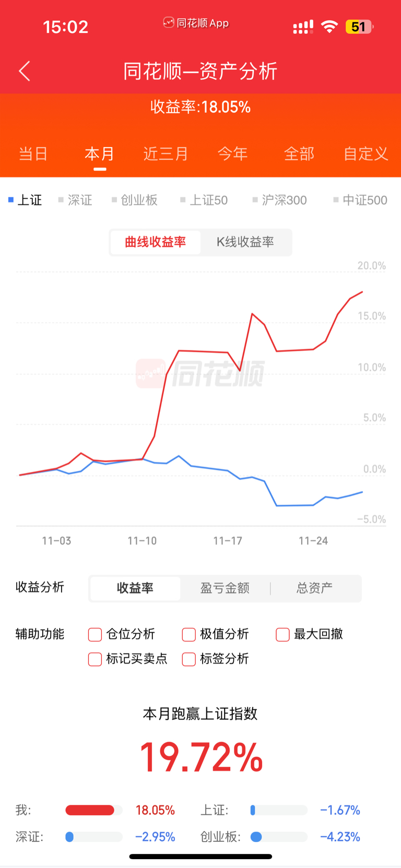Show 盈亏金额 analysis
This screenshot has width=401, height=868.
225,588
